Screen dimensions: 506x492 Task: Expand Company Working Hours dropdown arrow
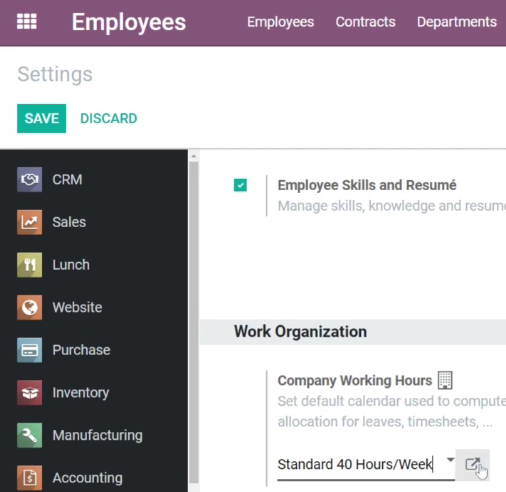tap(450, 460)
